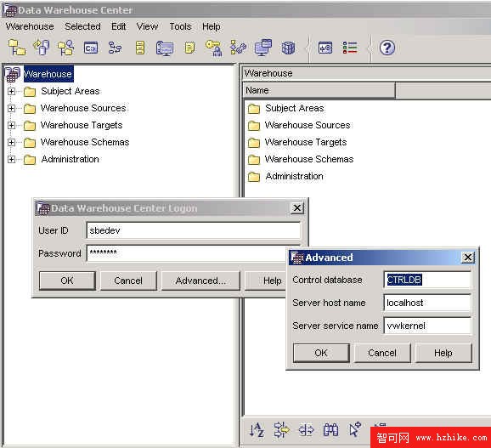Select Administration in right details list
Image resolution: width=491 pixels, height=448 pixels.
295,176
